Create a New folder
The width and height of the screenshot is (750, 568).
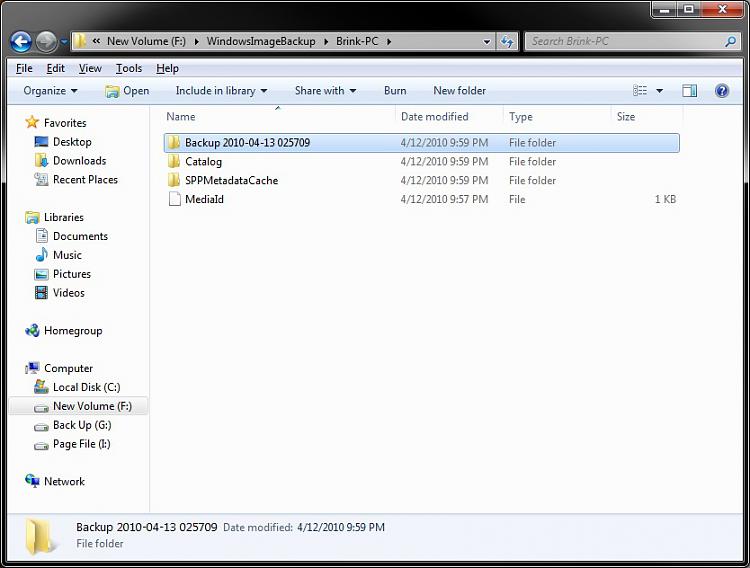coord(459,90)
